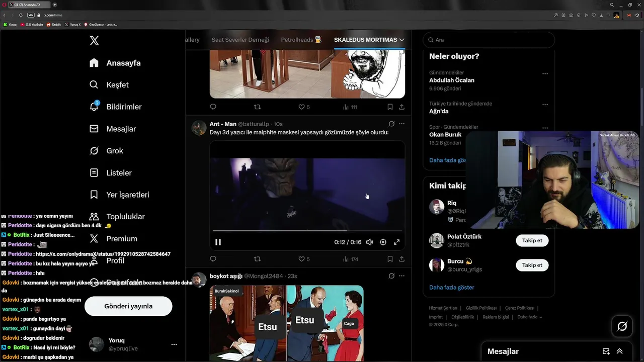Viewport: 644px width, 362px height.
Task: Open more options on Ant-Man post
Action: pyautogui.click(x=401, y=124)
